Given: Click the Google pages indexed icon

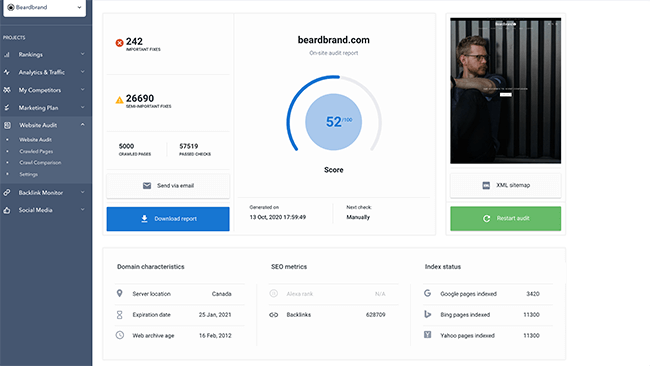Looking at the screenshot, I should [427, 293].
